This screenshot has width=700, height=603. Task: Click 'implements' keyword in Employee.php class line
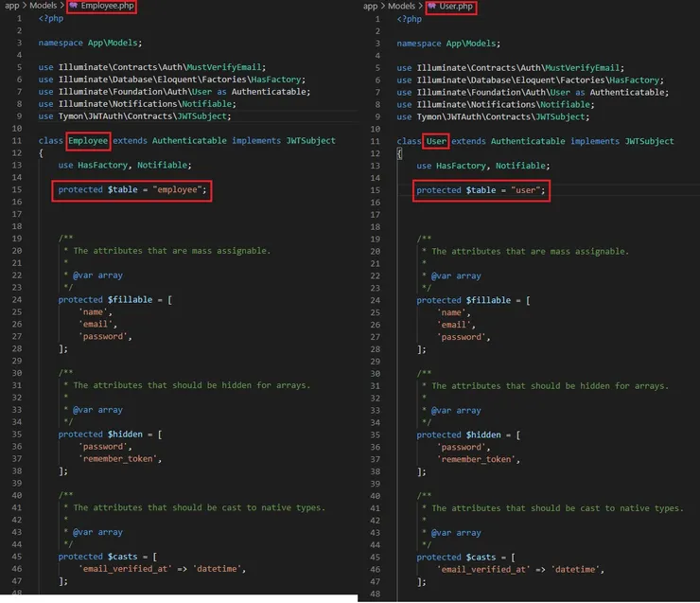[x=256, y=141]
